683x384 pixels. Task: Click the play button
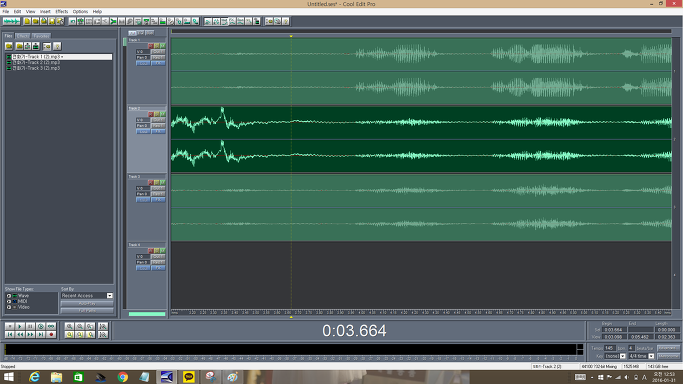pyautogui.click(x=20, y=326)
